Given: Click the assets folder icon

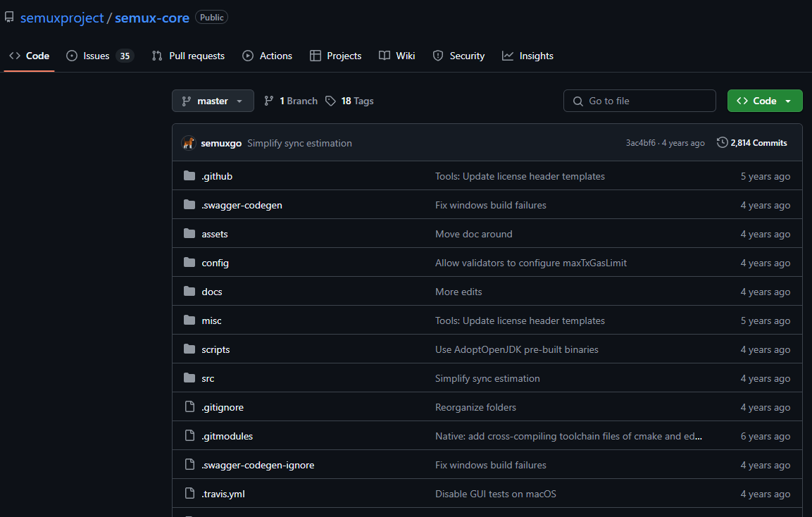Looking at the screenshot, I should pyautogui.click(x=189, y=234).
